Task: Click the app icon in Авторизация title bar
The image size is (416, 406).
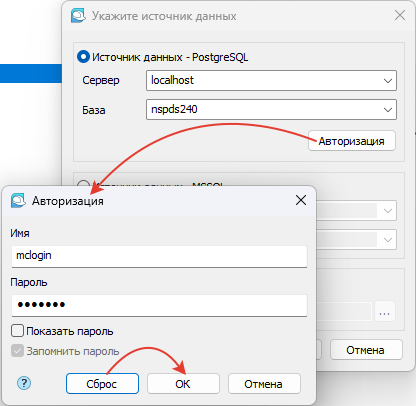Action: tap(18, 201)
